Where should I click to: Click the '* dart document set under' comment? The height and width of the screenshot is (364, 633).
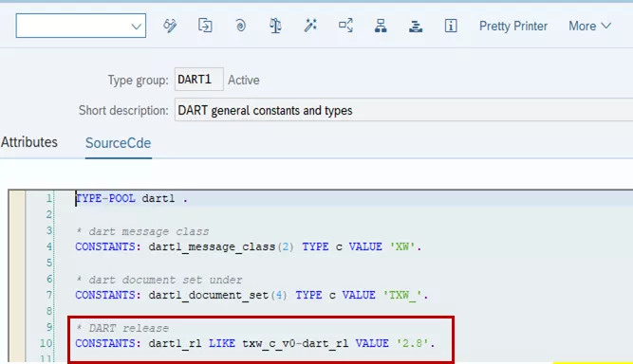[x=158, y=280]
